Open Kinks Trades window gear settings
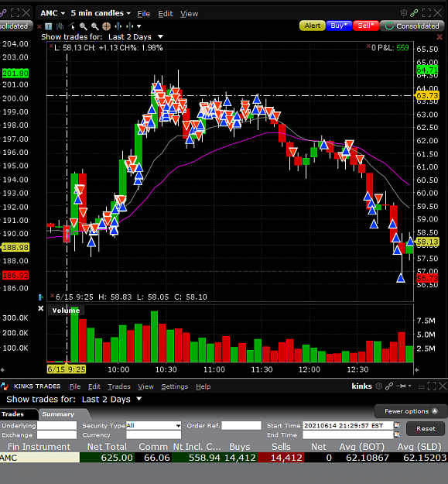 [x=379, y=386]
